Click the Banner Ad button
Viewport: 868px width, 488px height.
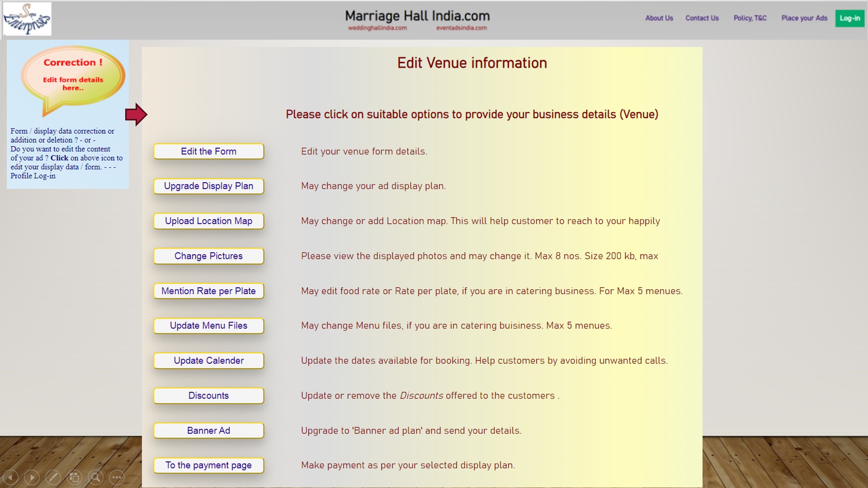click(208, 431)
